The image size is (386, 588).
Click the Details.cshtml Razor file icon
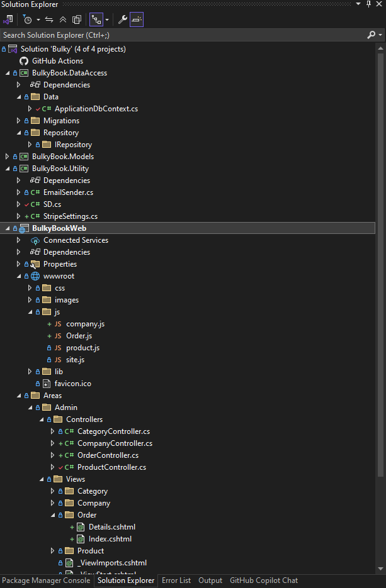point(81,527)
